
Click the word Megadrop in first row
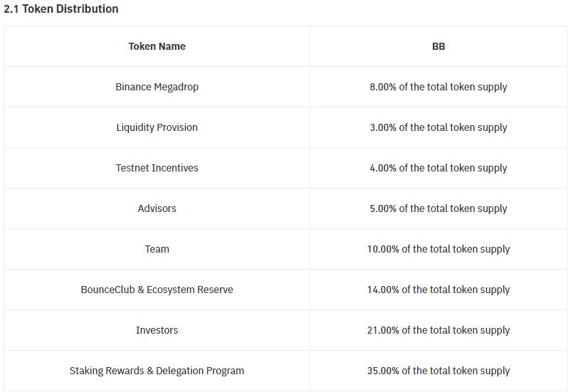click(x=176, y=87)
